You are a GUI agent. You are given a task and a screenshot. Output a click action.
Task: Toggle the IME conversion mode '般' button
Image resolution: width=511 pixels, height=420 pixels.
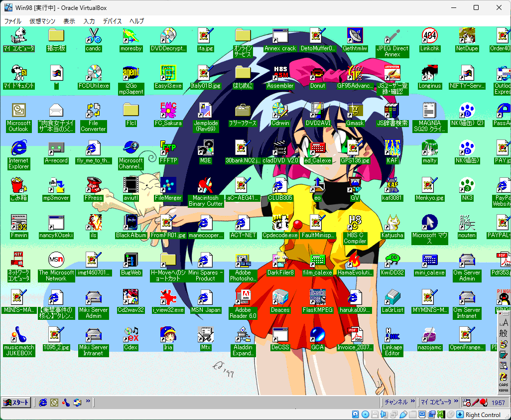click(x=503, y=334)
